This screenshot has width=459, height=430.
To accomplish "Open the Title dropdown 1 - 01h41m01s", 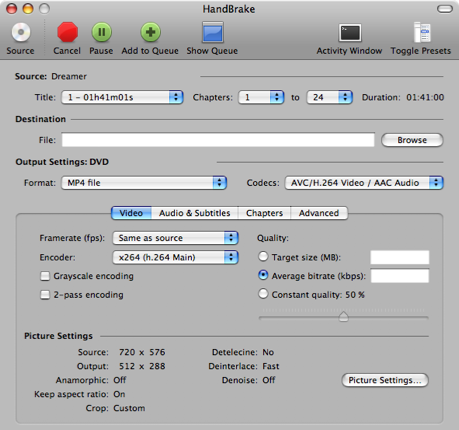I will 122,97.
